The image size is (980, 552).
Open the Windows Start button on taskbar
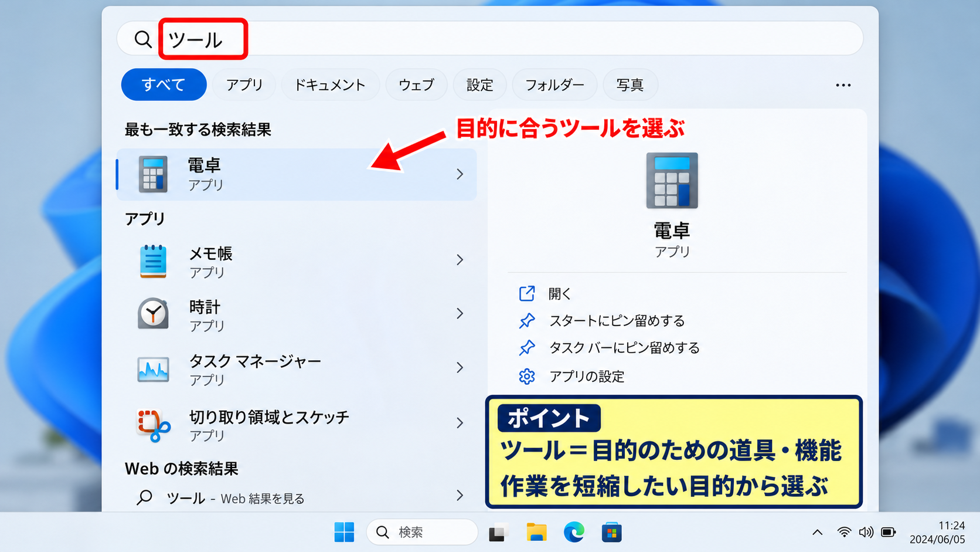coord(344,532)
